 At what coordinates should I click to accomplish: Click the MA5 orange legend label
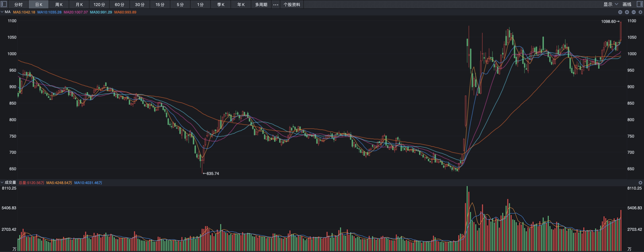click(24, 12)
